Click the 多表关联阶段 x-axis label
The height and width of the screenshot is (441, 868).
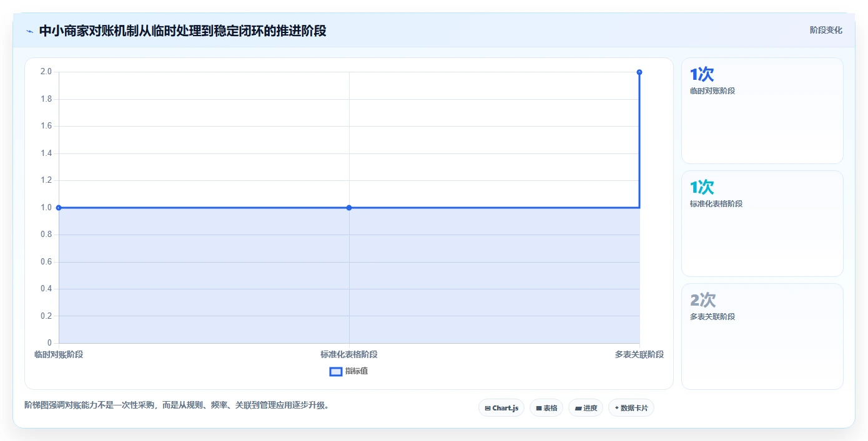[x=639, y=354]
